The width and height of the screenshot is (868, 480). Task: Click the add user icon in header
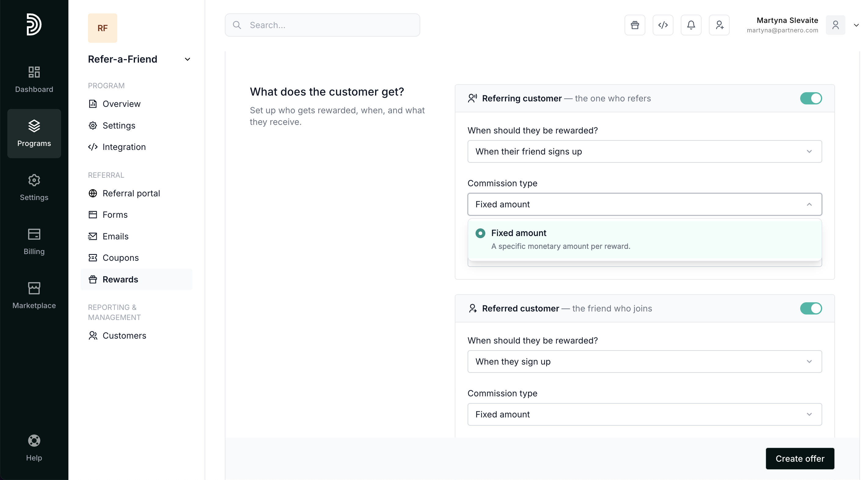(x=719, y=25)
